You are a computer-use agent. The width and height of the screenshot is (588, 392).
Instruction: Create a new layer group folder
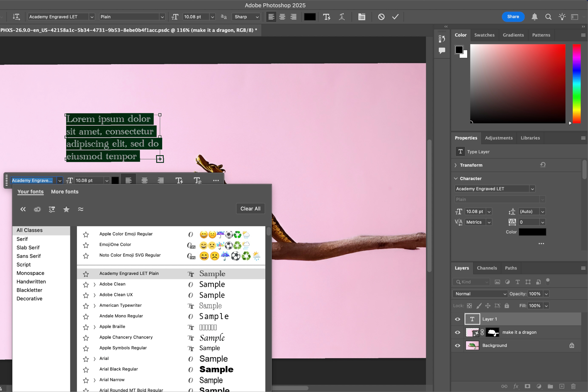point(551,386)
